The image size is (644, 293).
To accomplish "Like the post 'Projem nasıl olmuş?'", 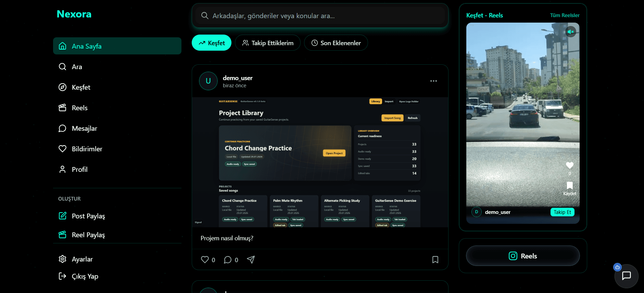I will point(205,259).
